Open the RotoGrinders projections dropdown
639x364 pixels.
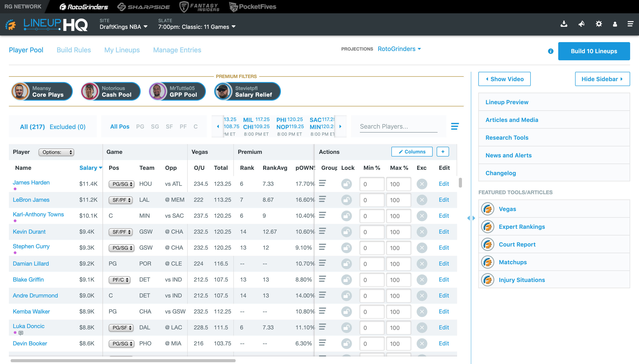coord(399,49)
